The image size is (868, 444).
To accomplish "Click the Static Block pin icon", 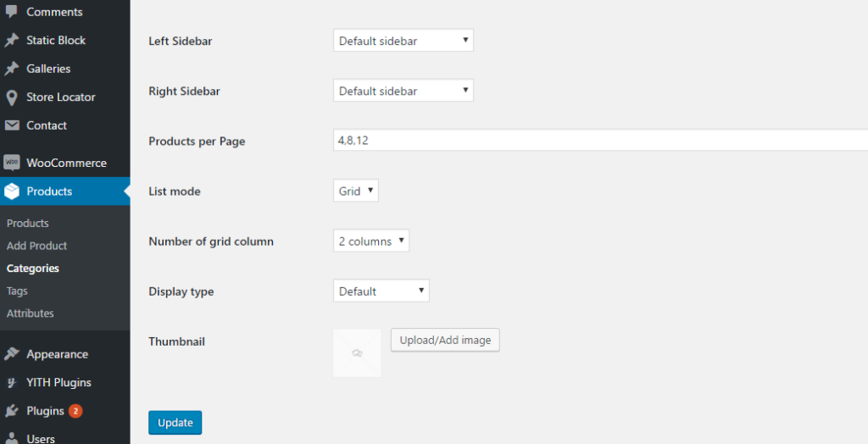I will (x=11, y=41).
